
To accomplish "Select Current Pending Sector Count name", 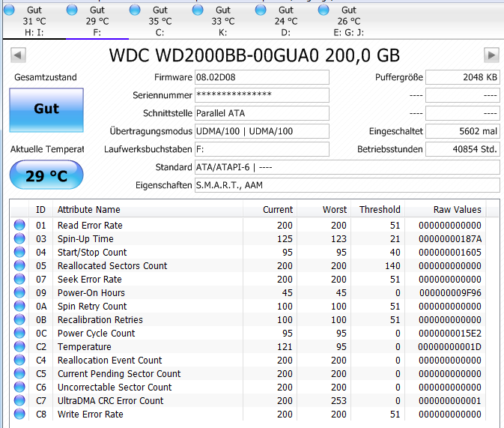I will [119, 374].
